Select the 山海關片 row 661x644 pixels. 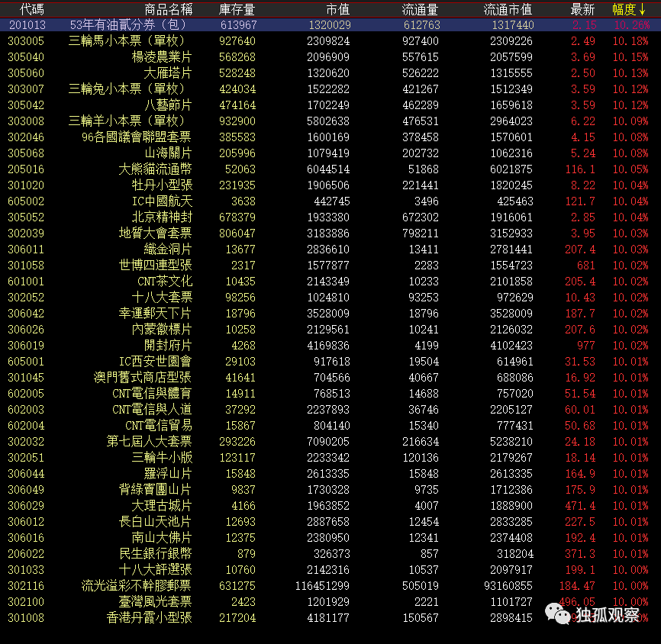pos(330,153)
